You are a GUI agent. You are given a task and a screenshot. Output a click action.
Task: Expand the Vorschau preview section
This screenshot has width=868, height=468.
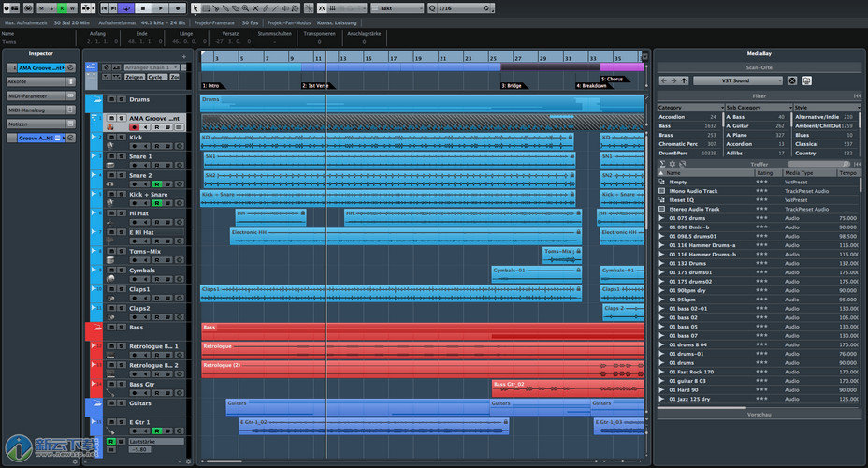click(x=759, y=415)
